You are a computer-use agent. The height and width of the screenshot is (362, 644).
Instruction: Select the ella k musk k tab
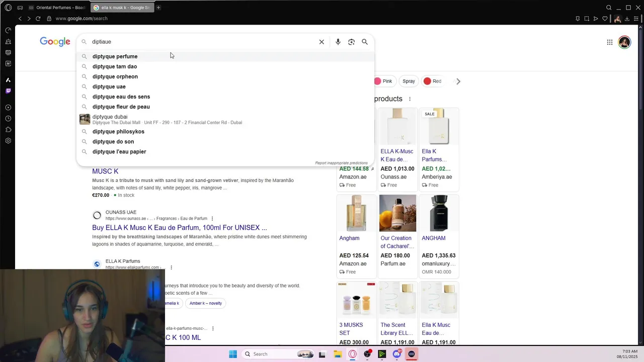click(122, 8)
